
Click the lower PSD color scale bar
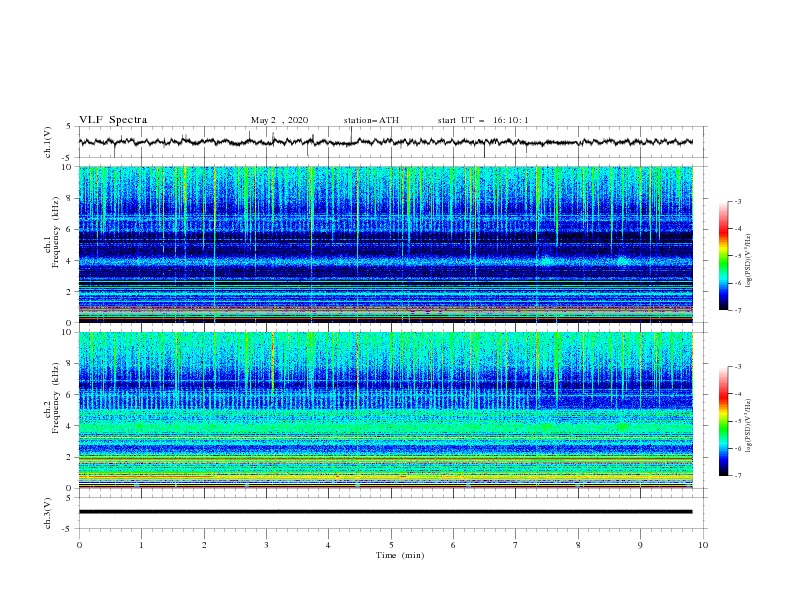point(724,421)
